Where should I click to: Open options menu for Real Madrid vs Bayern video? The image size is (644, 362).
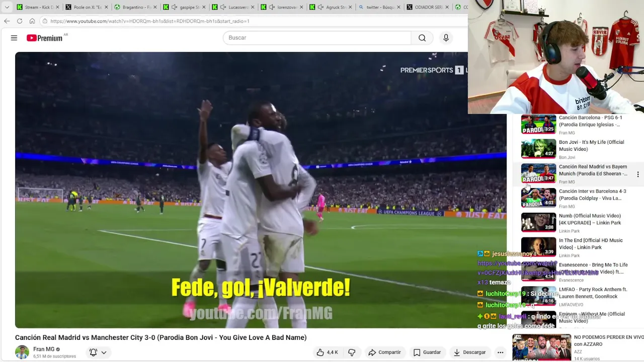[x=638, y=174]
